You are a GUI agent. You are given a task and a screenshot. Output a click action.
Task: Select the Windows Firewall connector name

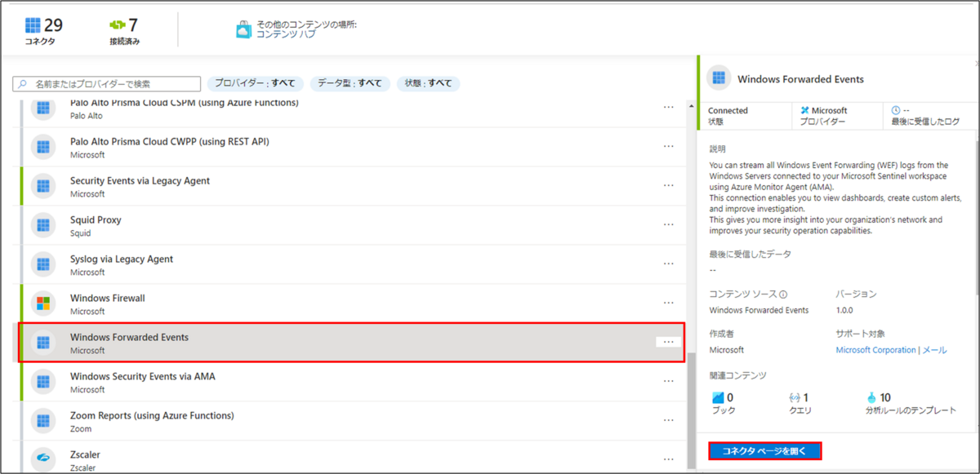tap(107, 298)
